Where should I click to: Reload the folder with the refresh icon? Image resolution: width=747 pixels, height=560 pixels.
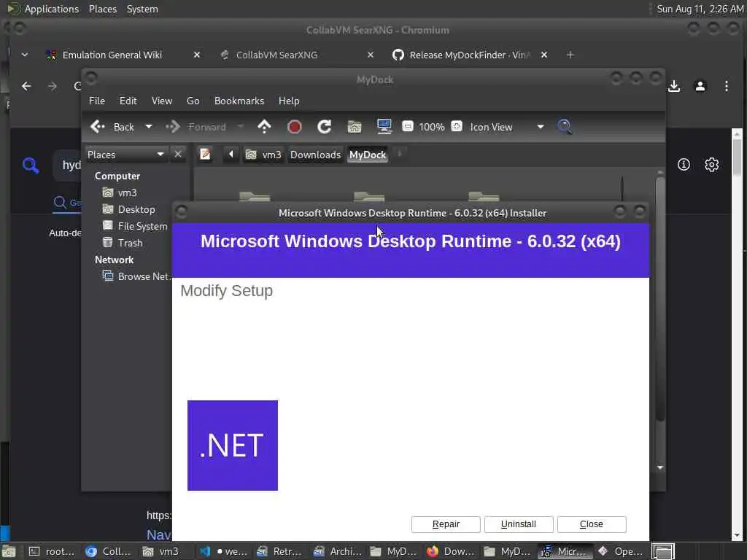325,127
